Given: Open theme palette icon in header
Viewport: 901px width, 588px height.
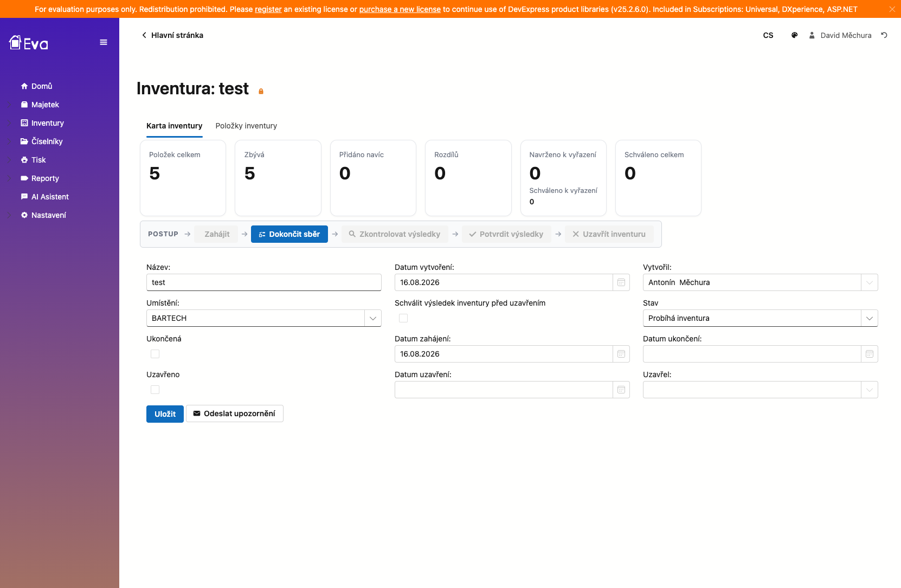Looking at the screenshot, I should (794, 35).
